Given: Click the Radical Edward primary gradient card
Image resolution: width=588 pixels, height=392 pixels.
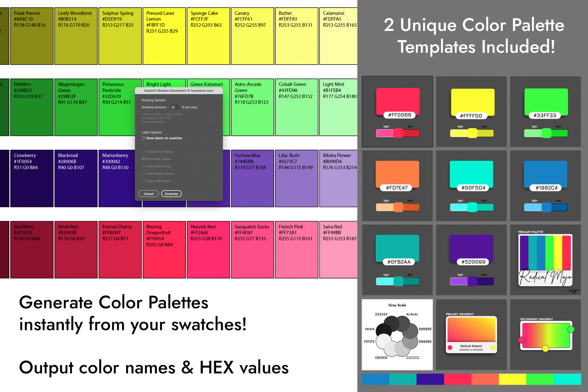Looking at the screenshot, I should pos(471,334).
